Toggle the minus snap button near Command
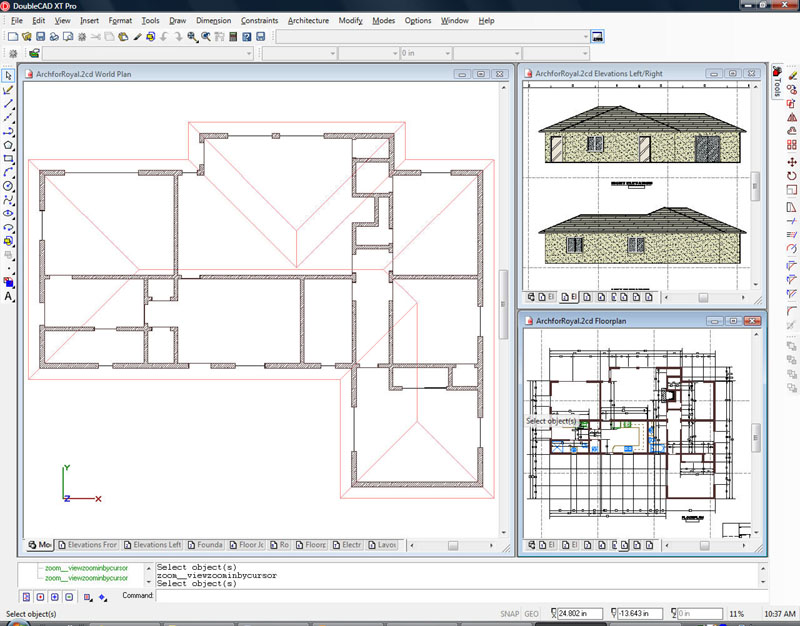800x626 pixels. pos(69,597)
